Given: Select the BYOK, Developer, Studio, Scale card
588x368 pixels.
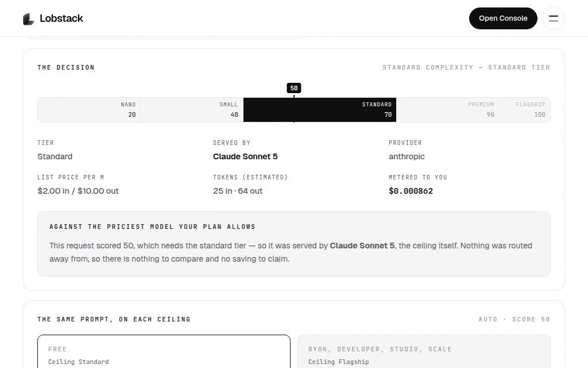Looking at the screenshot, I should [x=424, y=351].
